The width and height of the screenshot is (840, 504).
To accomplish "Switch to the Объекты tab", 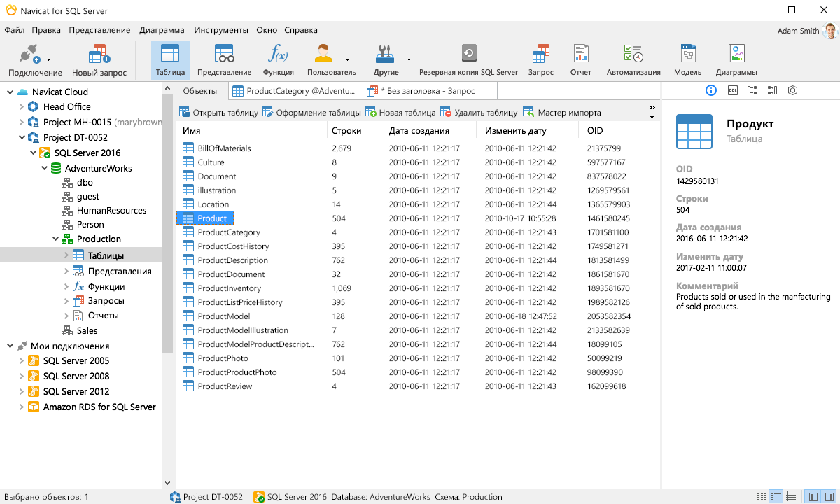I will [199, 91].
